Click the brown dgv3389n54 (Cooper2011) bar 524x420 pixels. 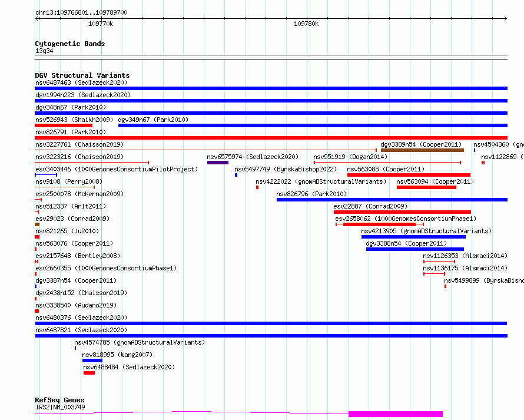[422, 150]
